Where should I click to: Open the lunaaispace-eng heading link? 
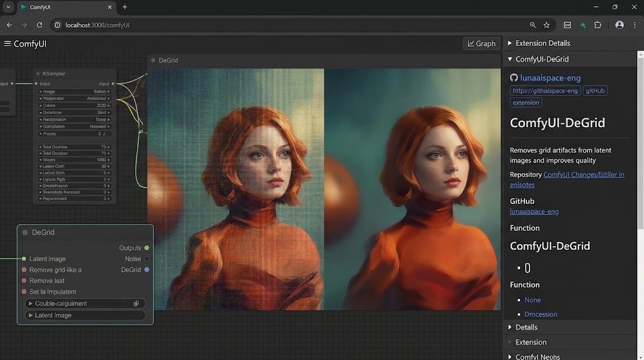(x=550, y=77)
